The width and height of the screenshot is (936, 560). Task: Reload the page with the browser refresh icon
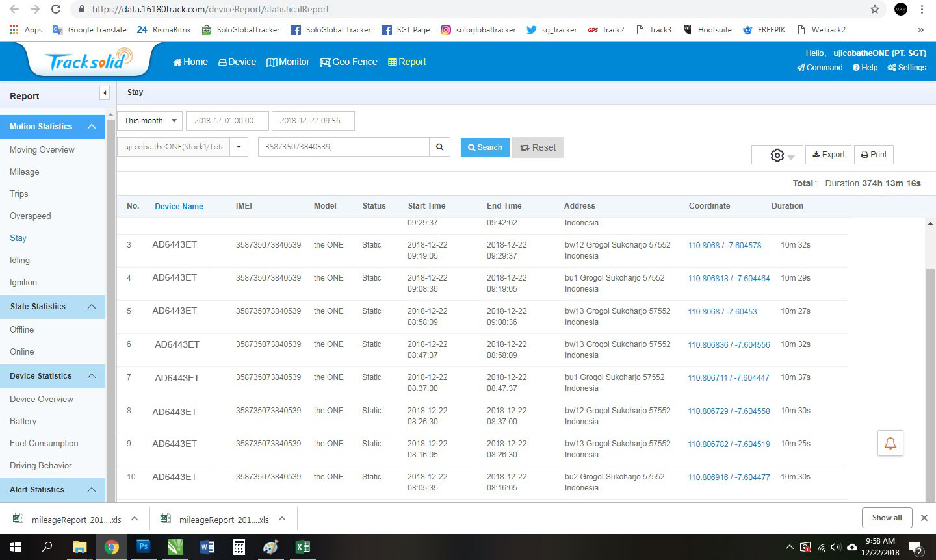[56, 9]
